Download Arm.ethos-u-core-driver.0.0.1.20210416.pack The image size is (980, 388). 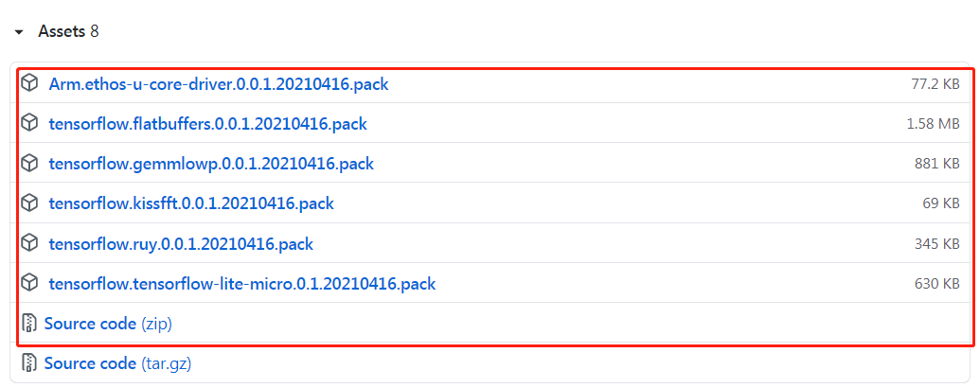coord(219,83)
